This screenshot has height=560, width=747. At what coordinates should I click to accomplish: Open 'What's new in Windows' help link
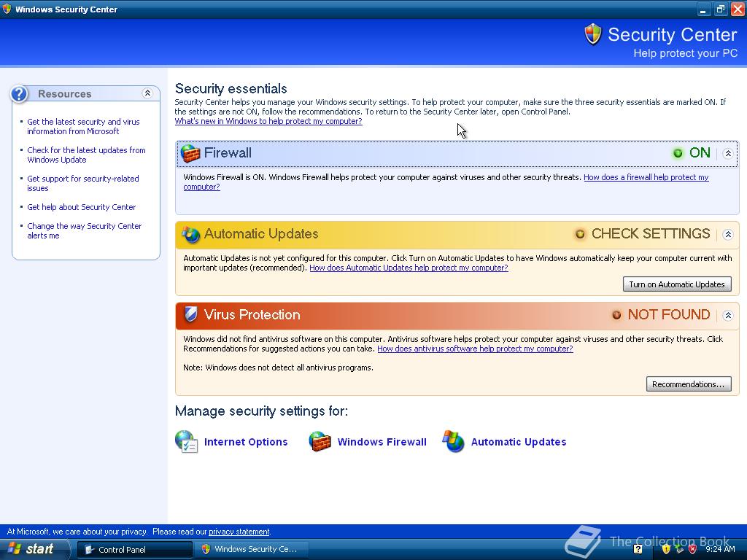point(268,121)
